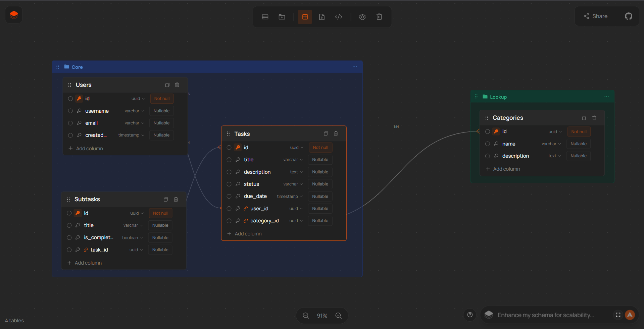Send the AI prompt with the orange arrow
This screenshot has width=644, height=329.
[x=630, y=315]
